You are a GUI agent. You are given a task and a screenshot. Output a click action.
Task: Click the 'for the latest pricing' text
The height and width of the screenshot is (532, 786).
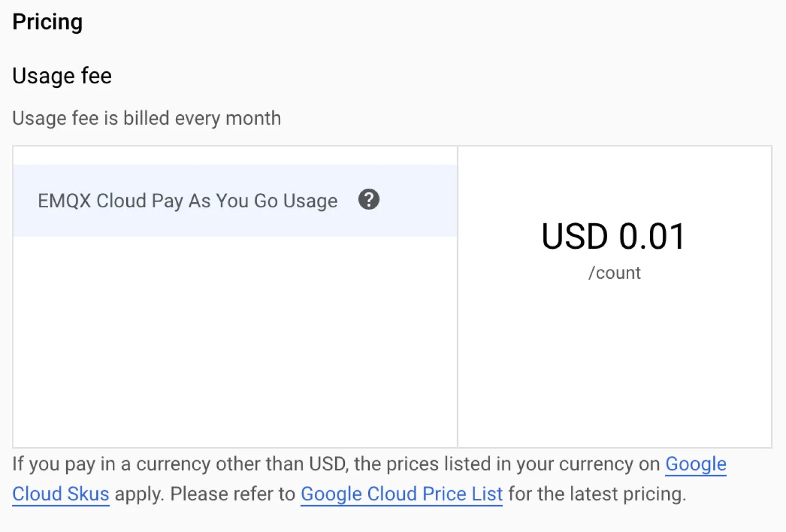(x=597, y=494)
